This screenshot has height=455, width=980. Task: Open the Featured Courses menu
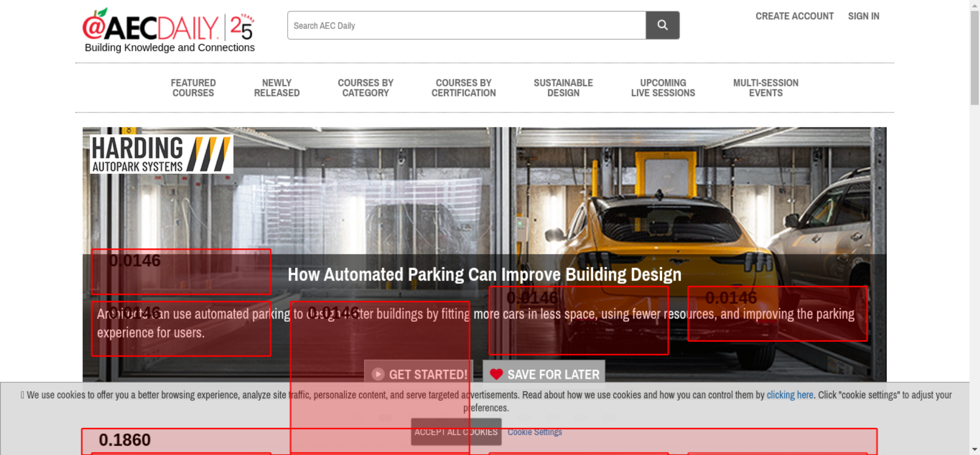coord(193,88)
